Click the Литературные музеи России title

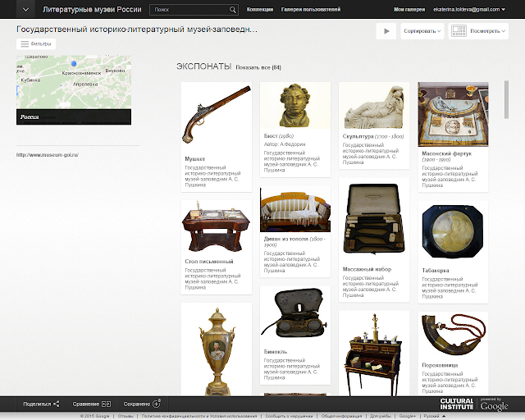92,10
